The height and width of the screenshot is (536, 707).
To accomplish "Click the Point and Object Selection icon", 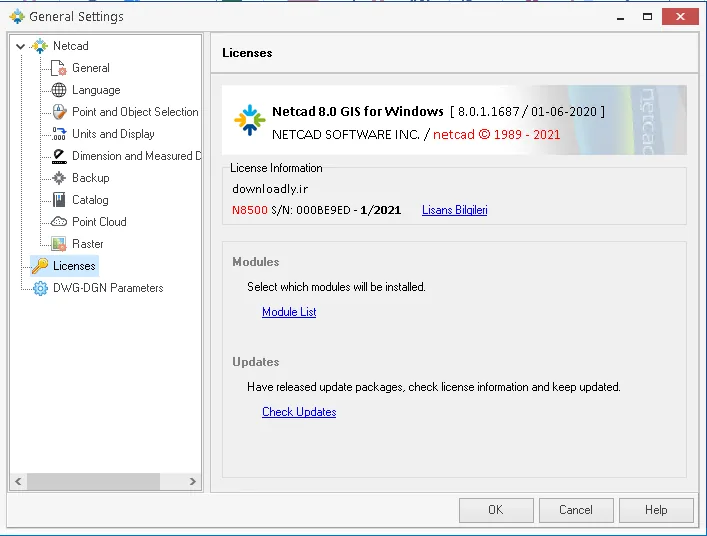I will pyautogui.click(x=59, y=112).
